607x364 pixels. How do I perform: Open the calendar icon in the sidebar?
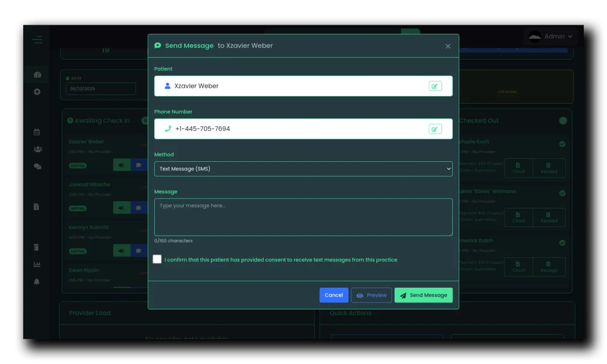click(x=37, y=132)
